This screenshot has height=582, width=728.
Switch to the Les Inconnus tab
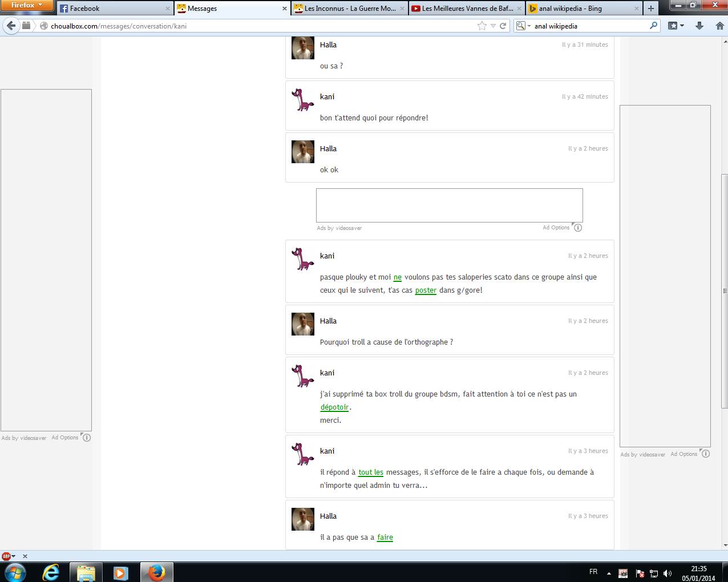pos(349,9)
